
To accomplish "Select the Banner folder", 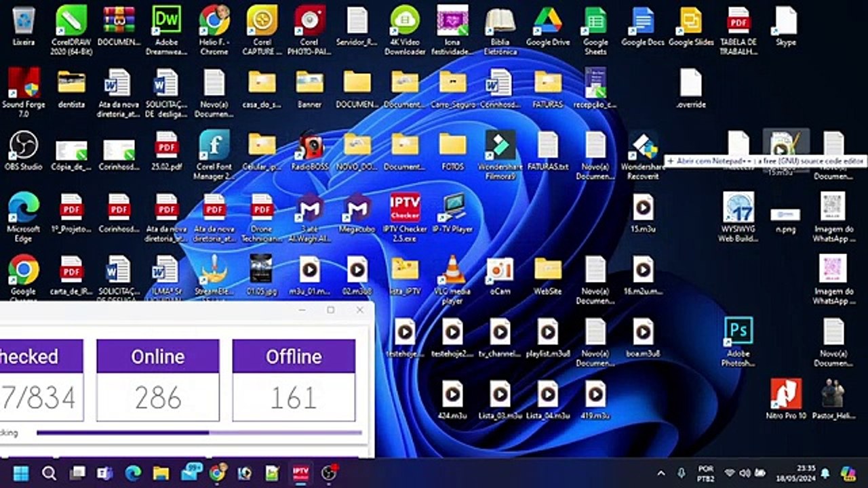I will coord(309,89).
